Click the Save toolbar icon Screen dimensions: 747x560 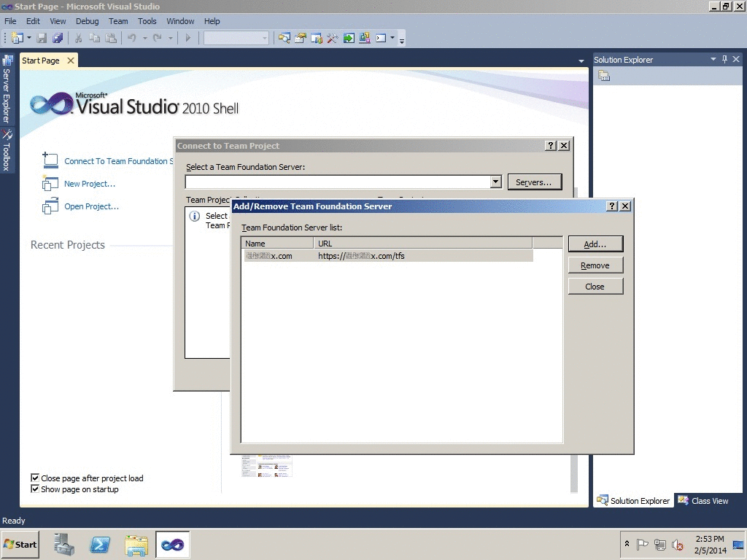tap(42, 38)
